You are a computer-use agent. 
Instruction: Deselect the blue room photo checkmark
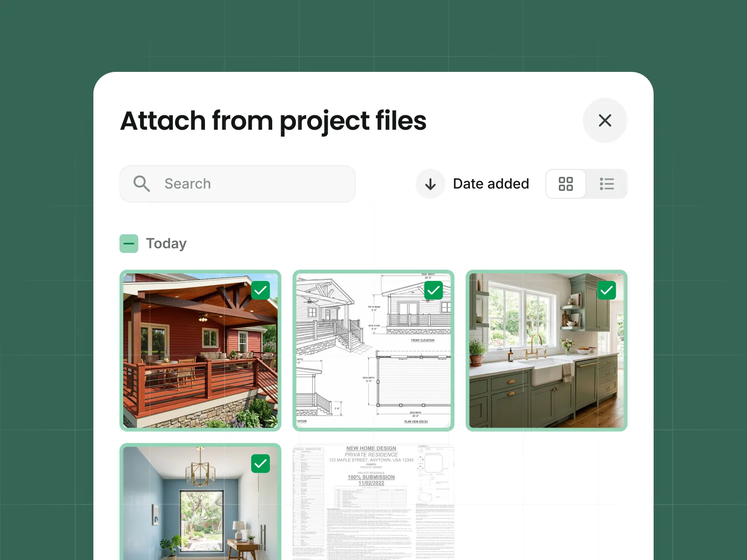[x=261, y=464]
